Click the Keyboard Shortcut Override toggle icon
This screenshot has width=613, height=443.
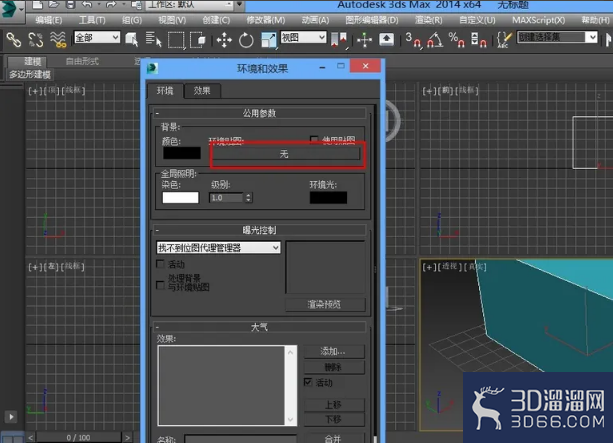click(387, 39)
